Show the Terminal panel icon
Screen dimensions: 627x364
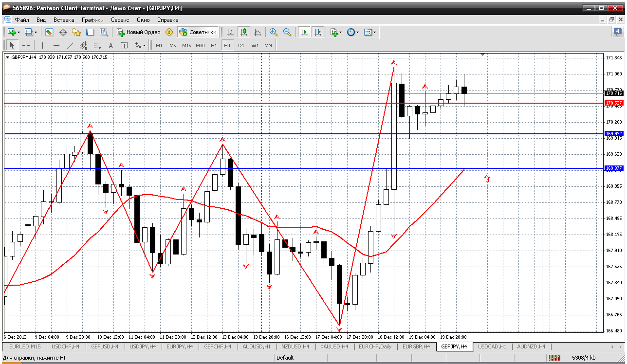coord(90,32)
